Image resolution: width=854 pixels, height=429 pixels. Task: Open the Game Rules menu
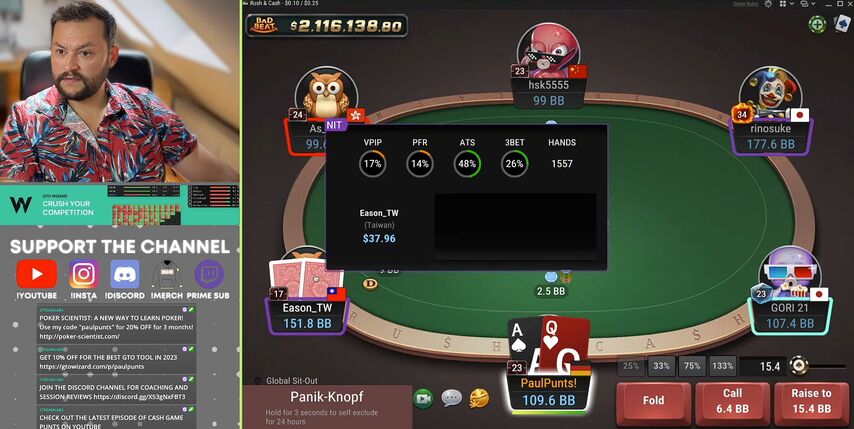[x=745, y=4]
